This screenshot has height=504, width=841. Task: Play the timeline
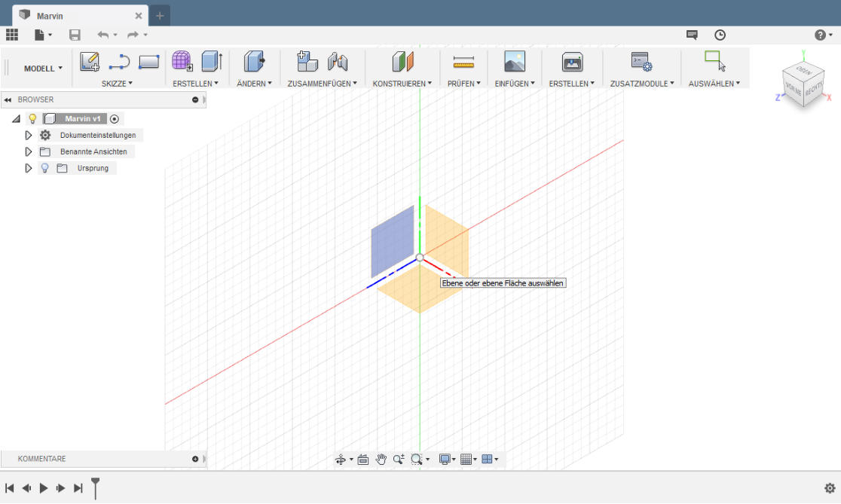[44, 488]
